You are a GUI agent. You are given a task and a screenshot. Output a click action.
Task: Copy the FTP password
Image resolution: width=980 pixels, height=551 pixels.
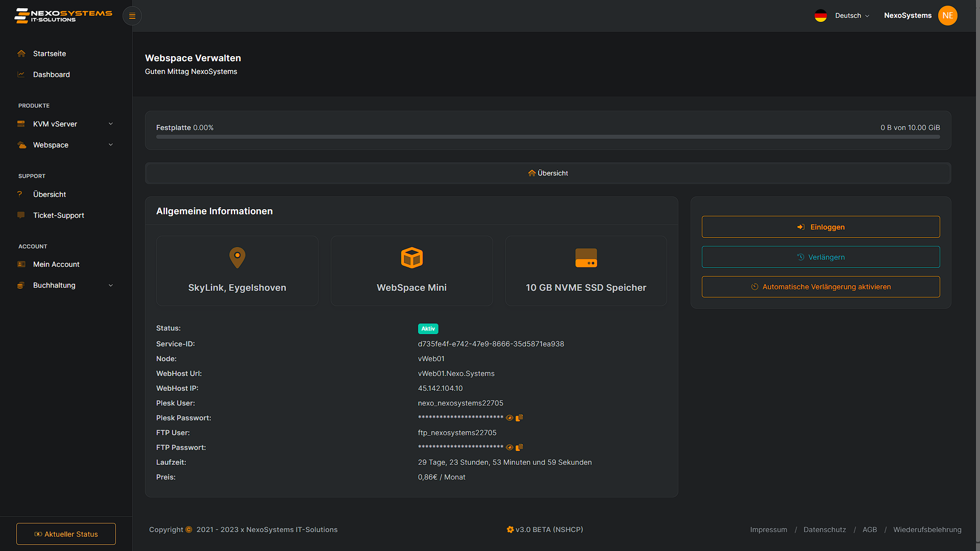[x=519, y=447]
